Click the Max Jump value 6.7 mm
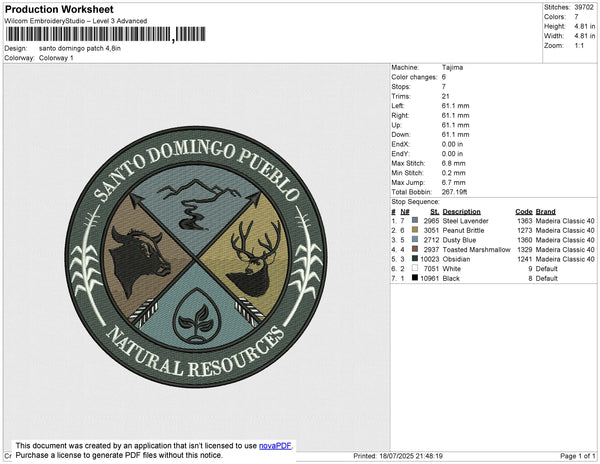The image size is (600, 464). pos(453,182)
